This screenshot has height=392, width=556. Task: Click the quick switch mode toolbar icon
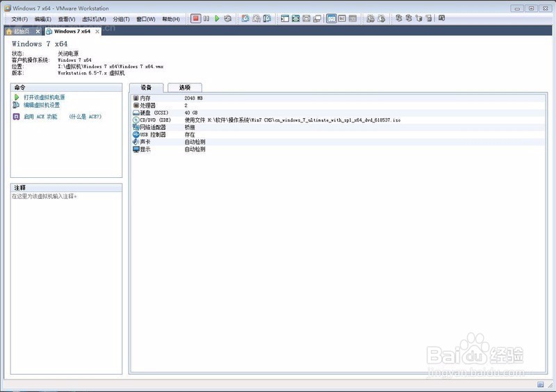(306, 19)
